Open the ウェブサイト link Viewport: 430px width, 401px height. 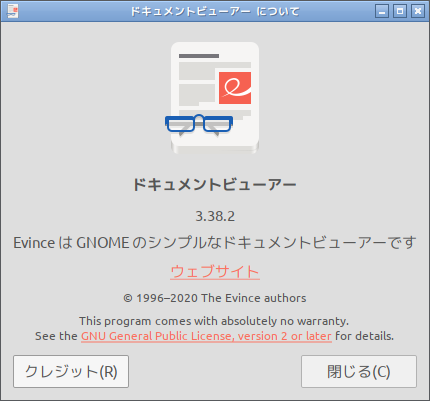click(x=215, y=272)
